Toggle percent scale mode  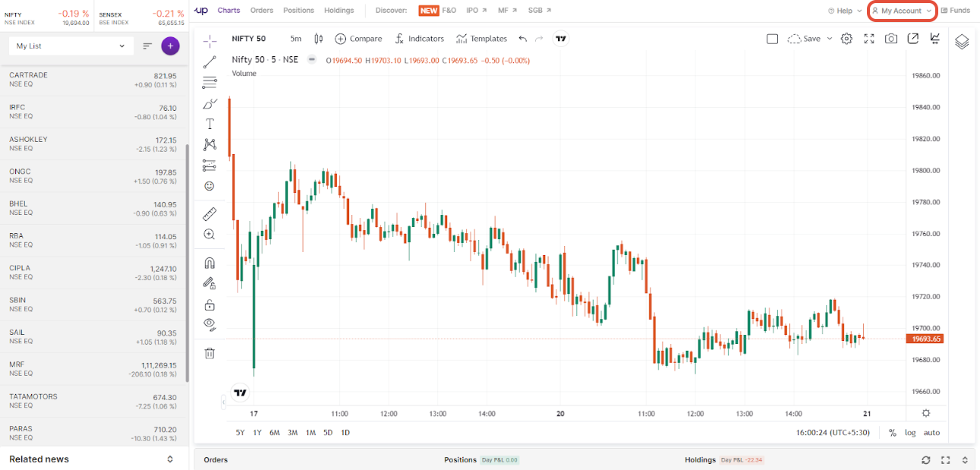click(893, 433)
